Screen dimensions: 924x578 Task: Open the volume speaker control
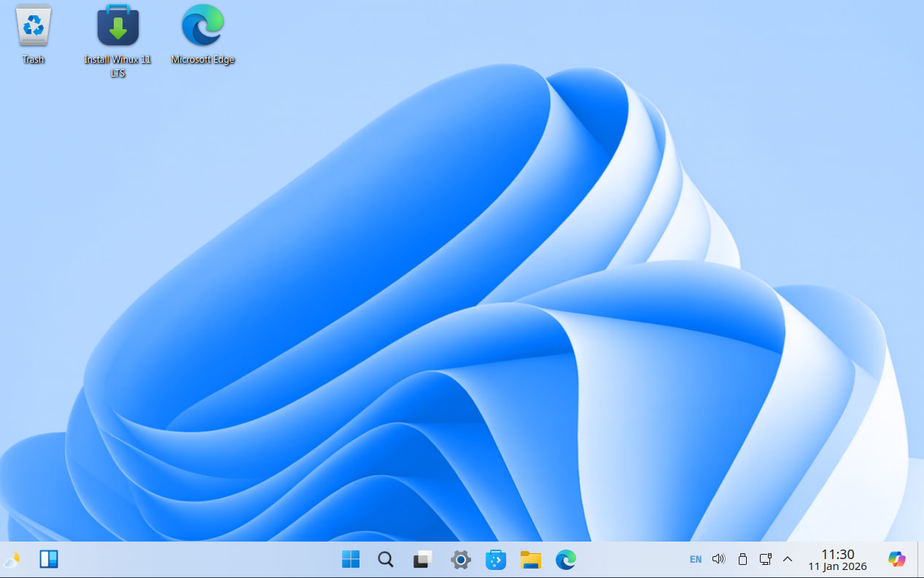coord(718,559)
